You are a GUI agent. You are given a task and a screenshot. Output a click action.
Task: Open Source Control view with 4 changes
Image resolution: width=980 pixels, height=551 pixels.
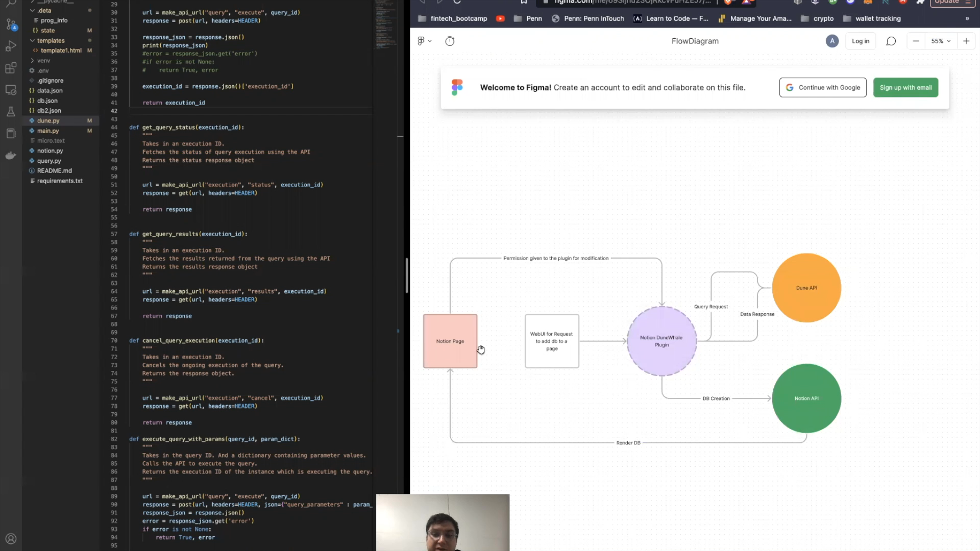point(11,24)
